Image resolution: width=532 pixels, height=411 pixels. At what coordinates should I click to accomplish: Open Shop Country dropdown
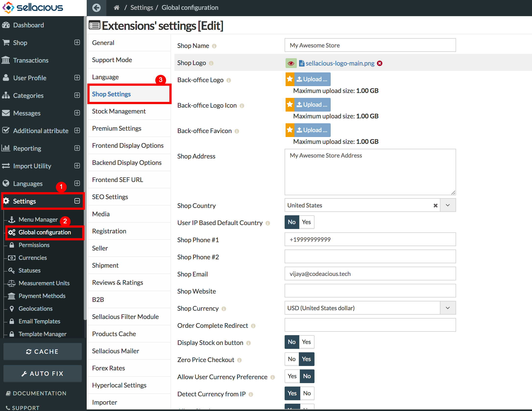pos(447,205)
